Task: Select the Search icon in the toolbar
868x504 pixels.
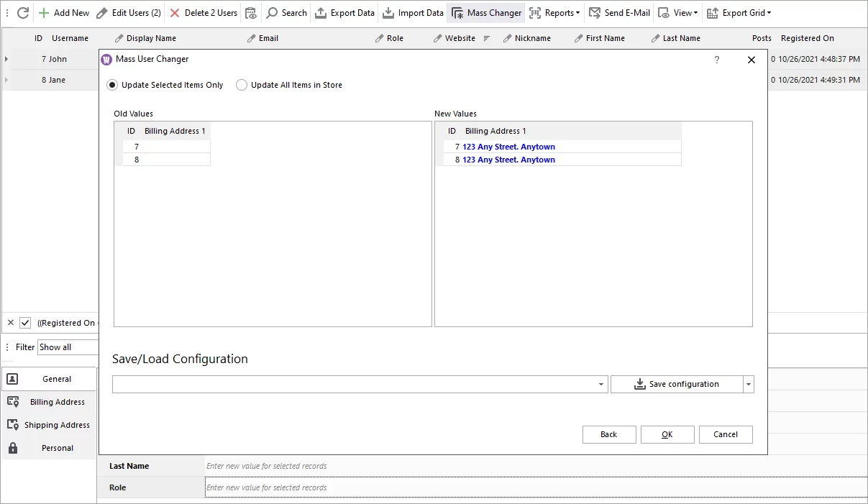Action: coord(285,12)
